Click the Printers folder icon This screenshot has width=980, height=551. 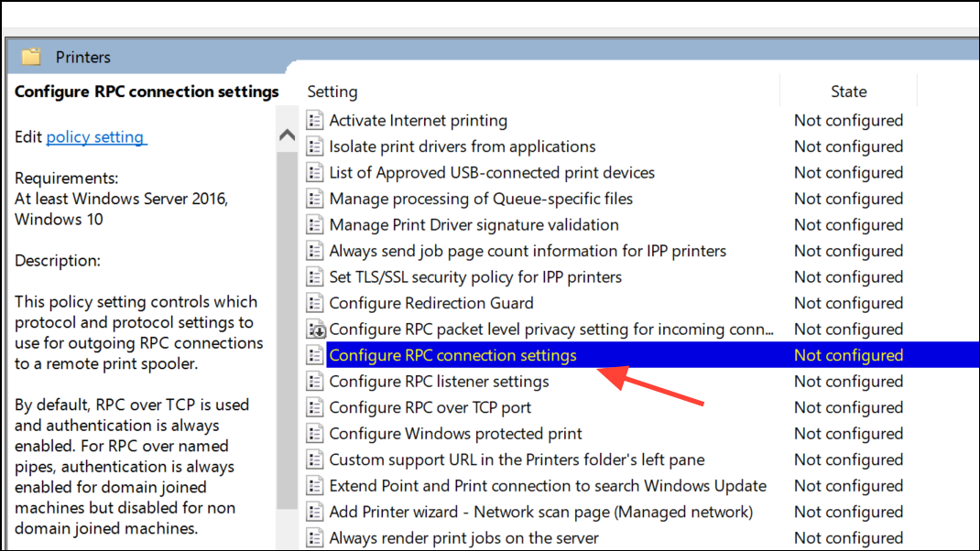coord(31,56)
